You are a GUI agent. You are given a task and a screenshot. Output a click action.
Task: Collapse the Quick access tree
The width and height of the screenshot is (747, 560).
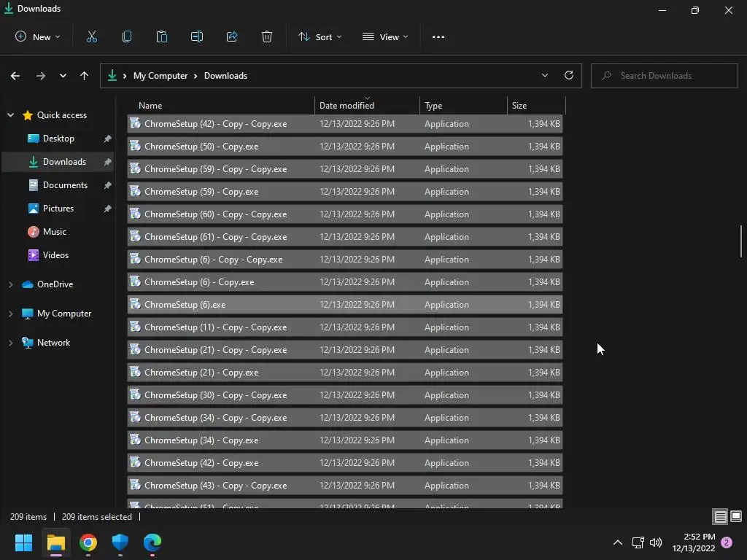10,114
